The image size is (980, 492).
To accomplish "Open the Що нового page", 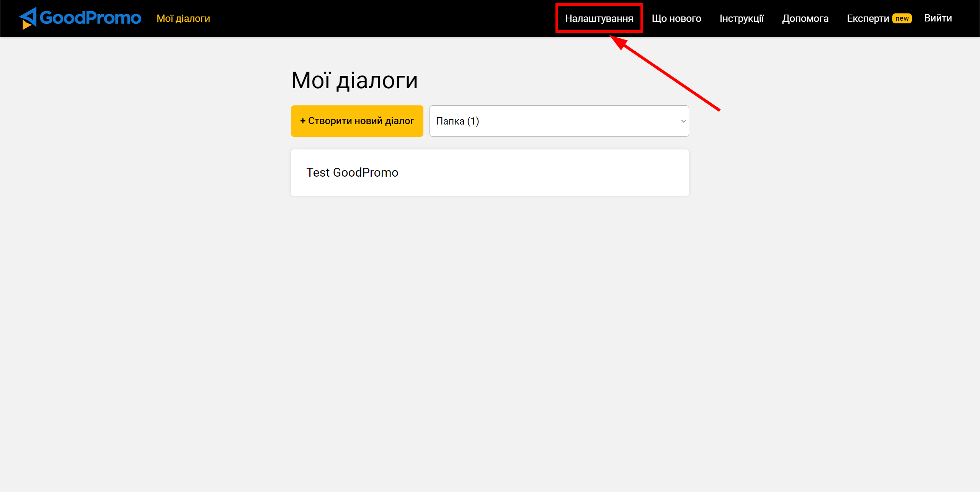I will click(676, 18).
